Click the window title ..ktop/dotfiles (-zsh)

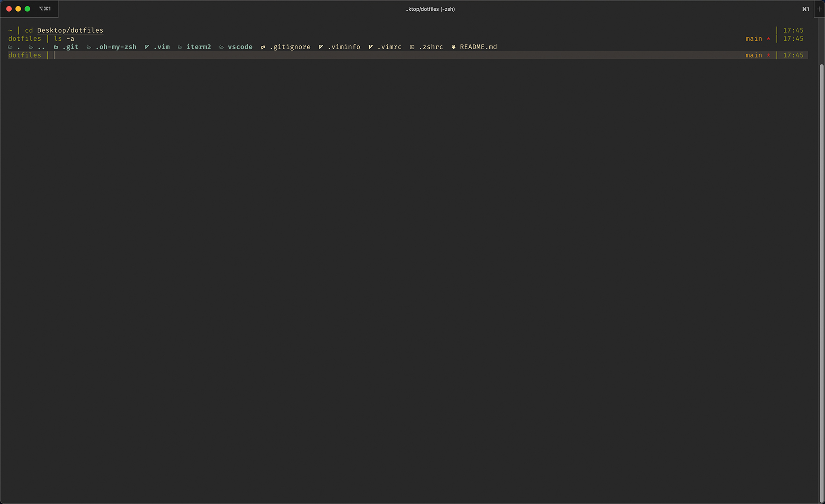(430, 9)
